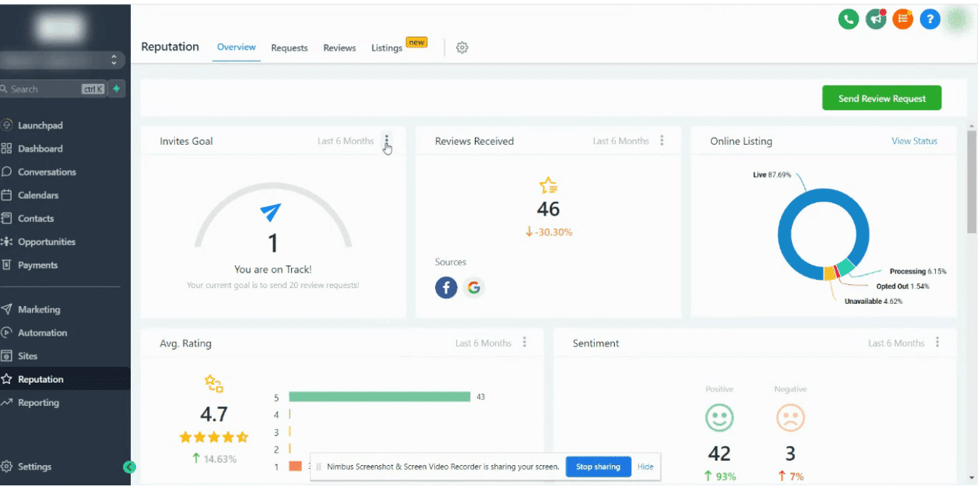
Task: Open the Reputation settings gear icon
Action: tap(462, 47)
